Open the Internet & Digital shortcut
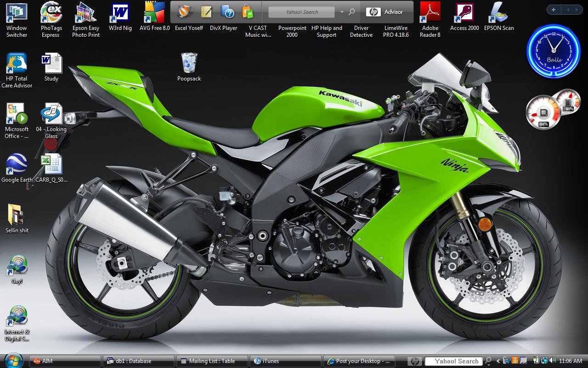Viewport: 588px width, 368px height. [x=17, y=324]
